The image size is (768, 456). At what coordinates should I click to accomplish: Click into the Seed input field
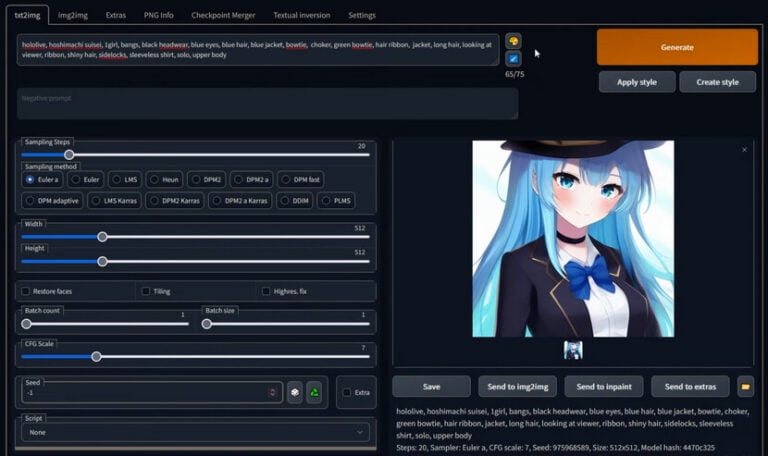[152, 392]
